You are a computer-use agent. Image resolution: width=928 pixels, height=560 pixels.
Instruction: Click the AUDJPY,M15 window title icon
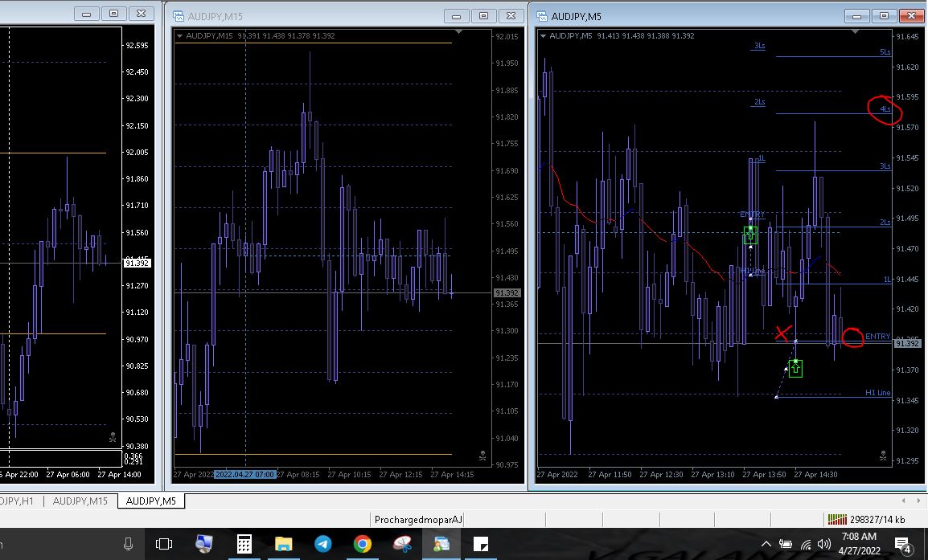click(179, 15)
